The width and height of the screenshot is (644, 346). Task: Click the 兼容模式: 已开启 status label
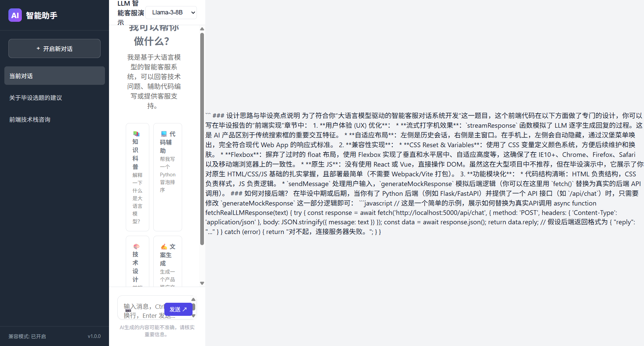[27, 336]
